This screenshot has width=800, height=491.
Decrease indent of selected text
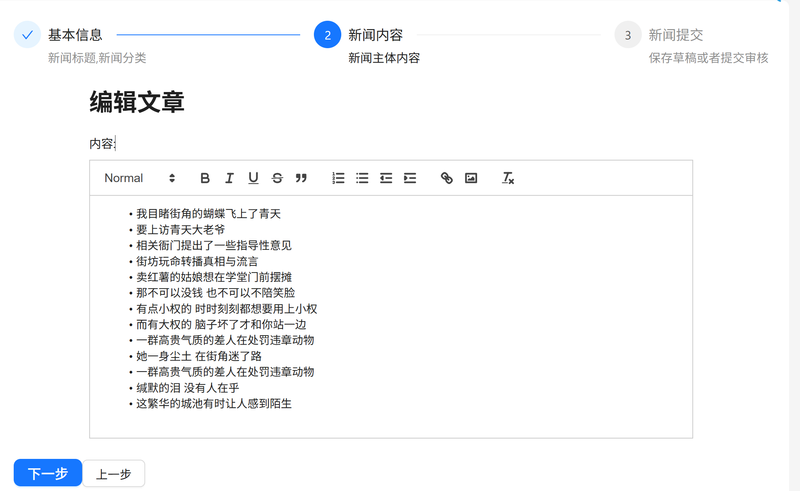coord(386,178)
